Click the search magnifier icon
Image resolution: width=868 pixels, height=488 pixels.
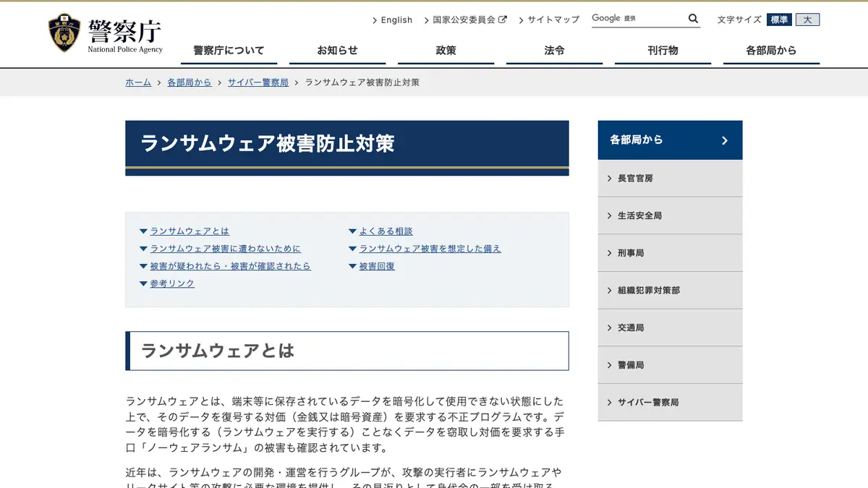693,19
